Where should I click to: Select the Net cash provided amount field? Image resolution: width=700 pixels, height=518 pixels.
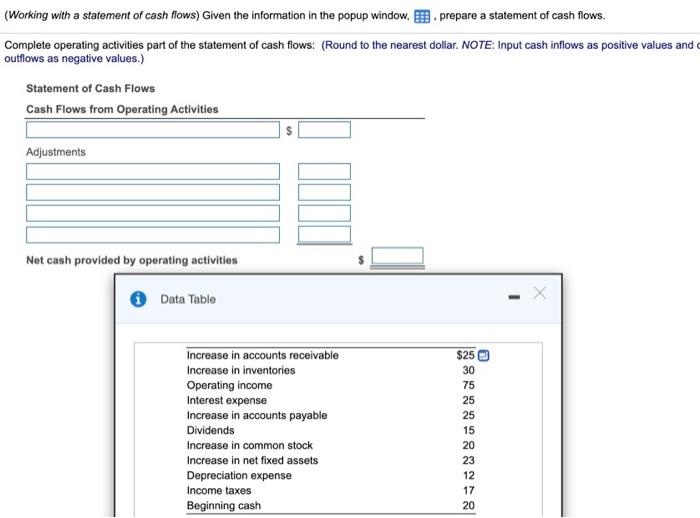pyautogui.click(x=398, y=256)
